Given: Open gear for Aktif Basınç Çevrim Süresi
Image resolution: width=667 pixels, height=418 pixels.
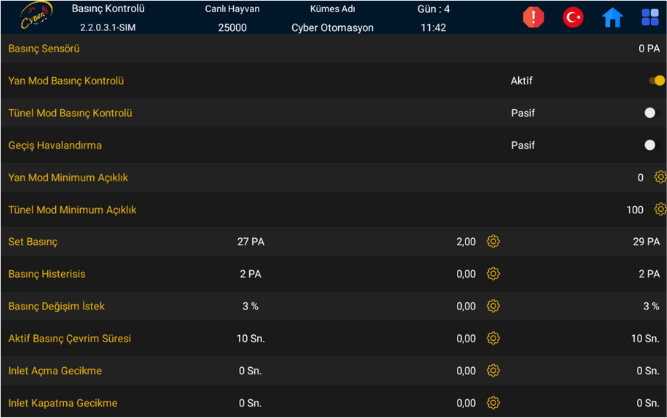Looking at the screenshot, I should pos(493,338).
